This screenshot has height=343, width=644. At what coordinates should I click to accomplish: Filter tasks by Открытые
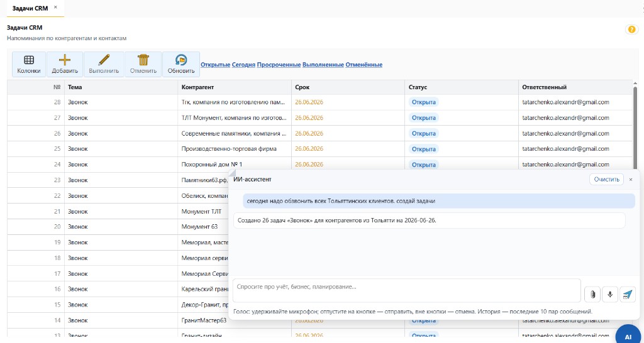215,65
